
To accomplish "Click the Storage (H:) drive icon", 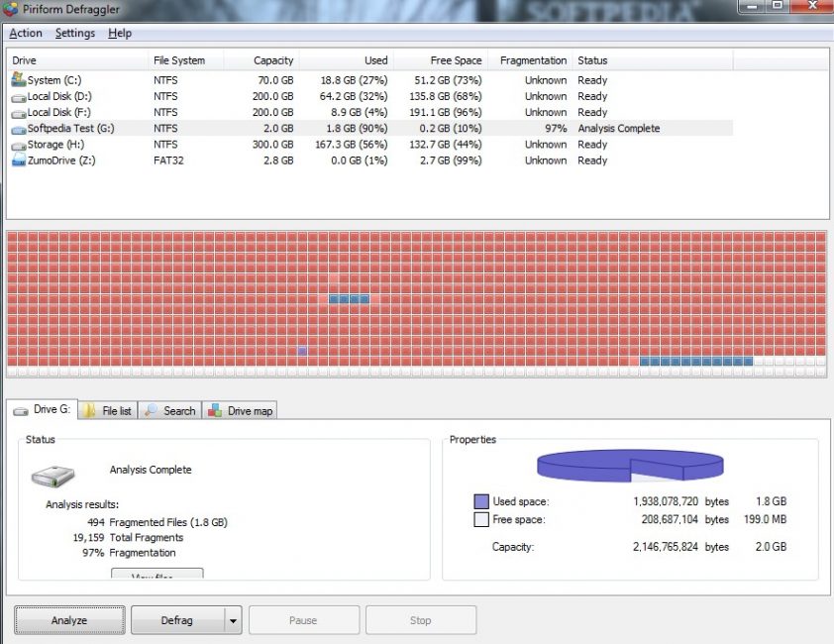I will (x=19, y=146).
